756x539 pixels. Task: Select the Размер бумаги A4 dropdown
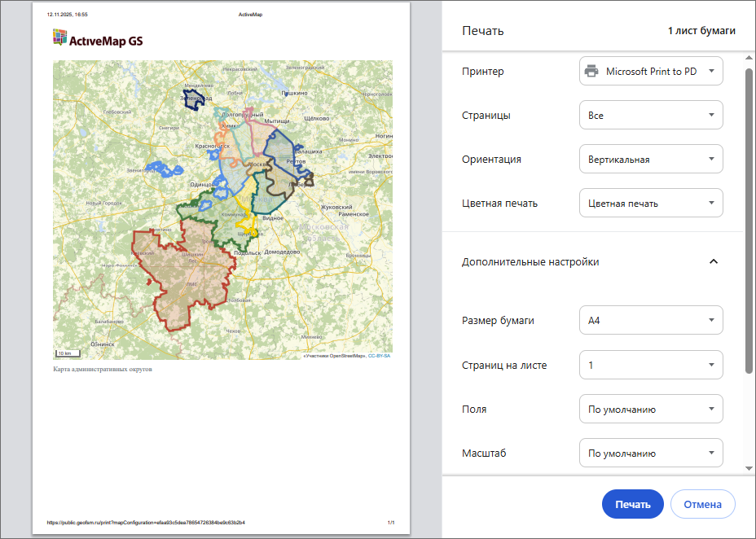(650, 321)
